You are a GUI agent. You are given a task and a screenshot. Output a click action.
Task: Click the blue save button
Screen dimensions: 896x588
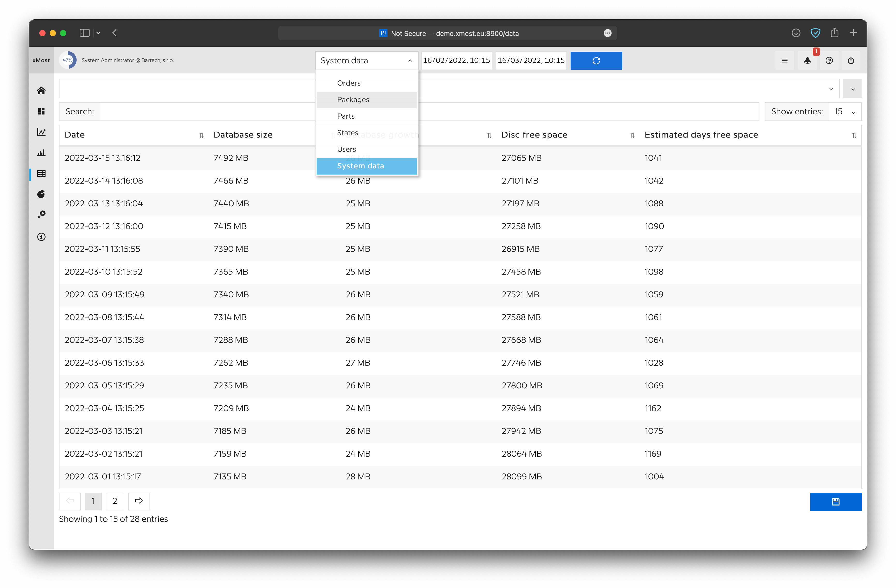pyautogui.click(x=835, y=501)
